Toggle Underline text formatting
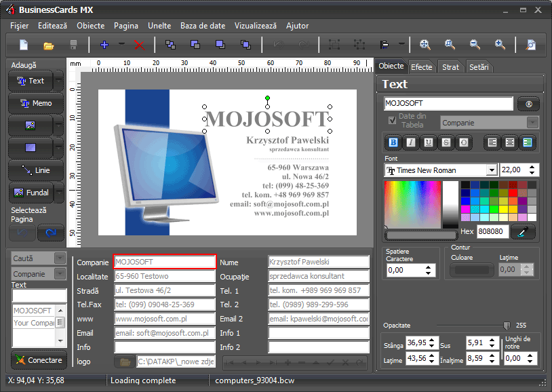 point(429,142)
